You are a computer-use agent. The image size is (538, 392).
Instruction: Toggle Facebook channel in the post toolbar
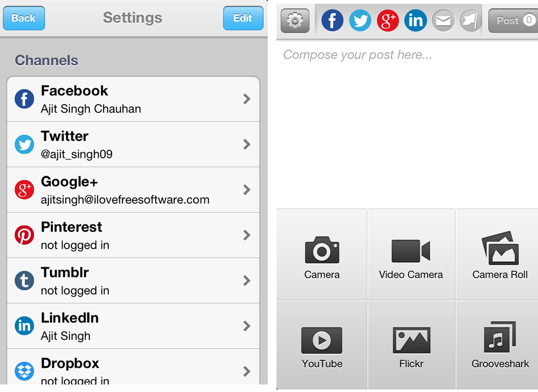click(332, 20)
